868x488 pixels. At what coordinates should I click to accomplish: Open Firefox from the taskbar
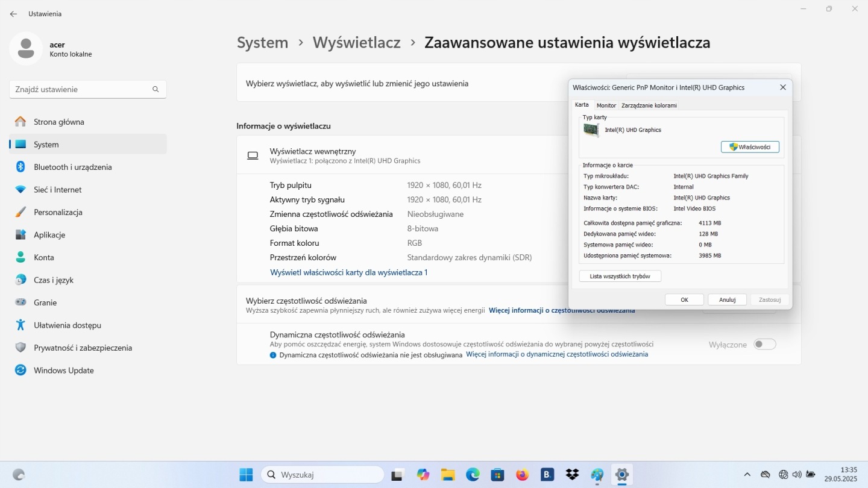tap(522, 475)
